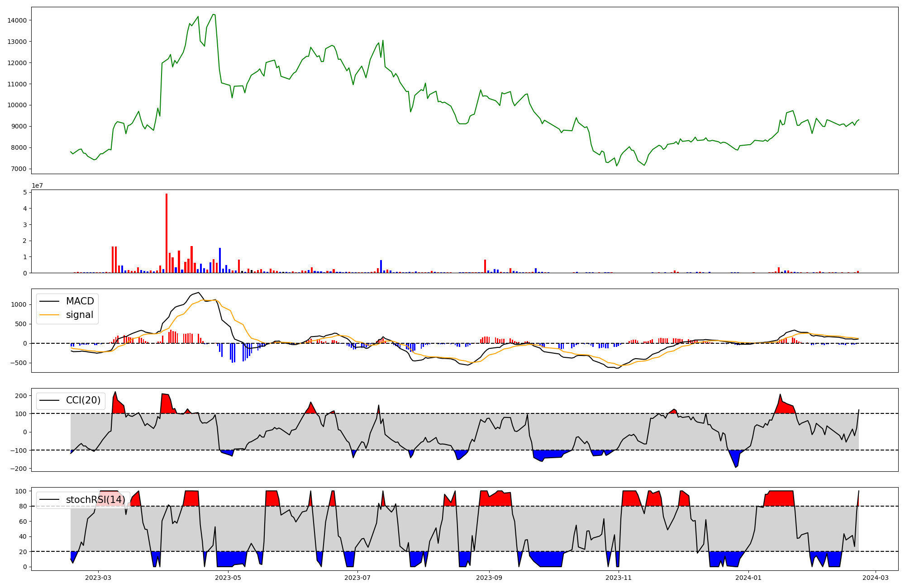Screen dimensions: 905x588
Task: Click the 2023-09 date tick label
Action: (489, 578)
